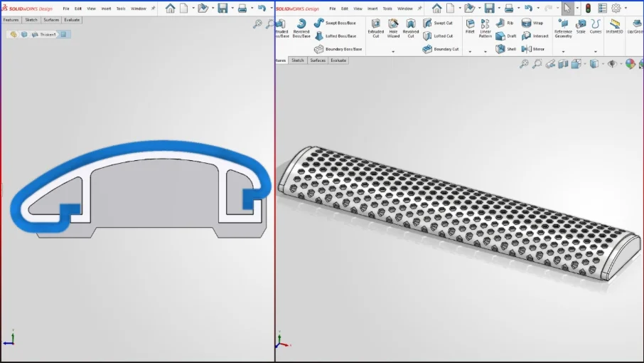Select the Boundary Cut tool

(x=440, y=49)
